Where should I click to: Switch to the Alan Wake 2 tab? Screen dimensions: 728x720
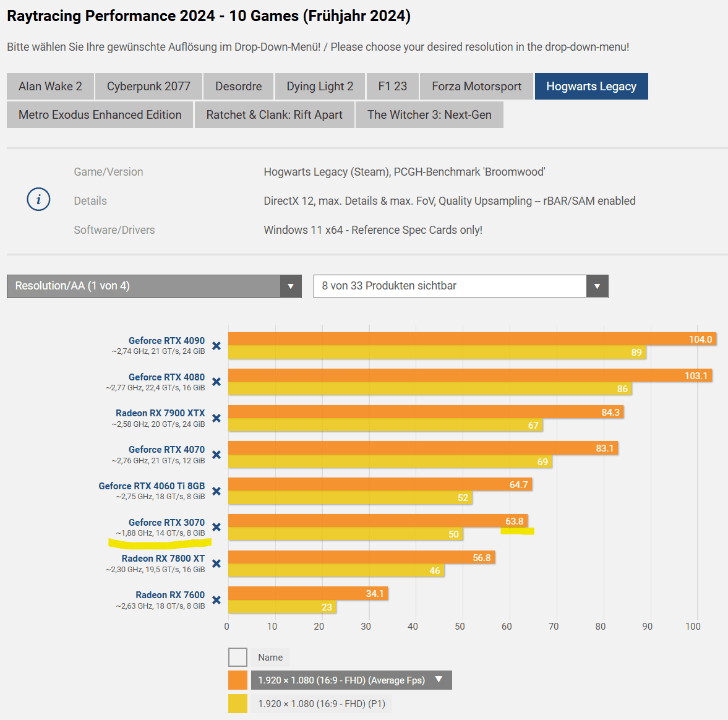coord(50,87)
